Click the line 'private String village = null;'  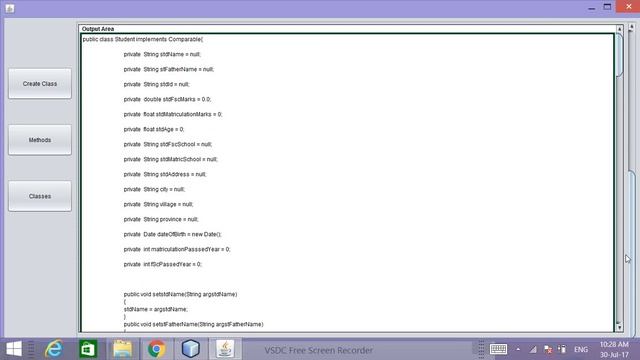click(x=158, y=204)
